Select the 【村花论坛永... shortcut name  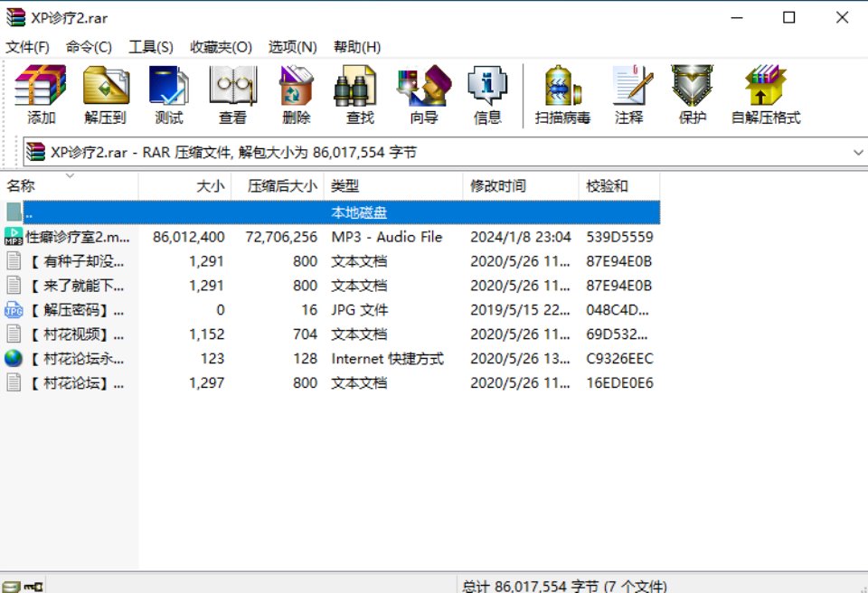(77, 358)
